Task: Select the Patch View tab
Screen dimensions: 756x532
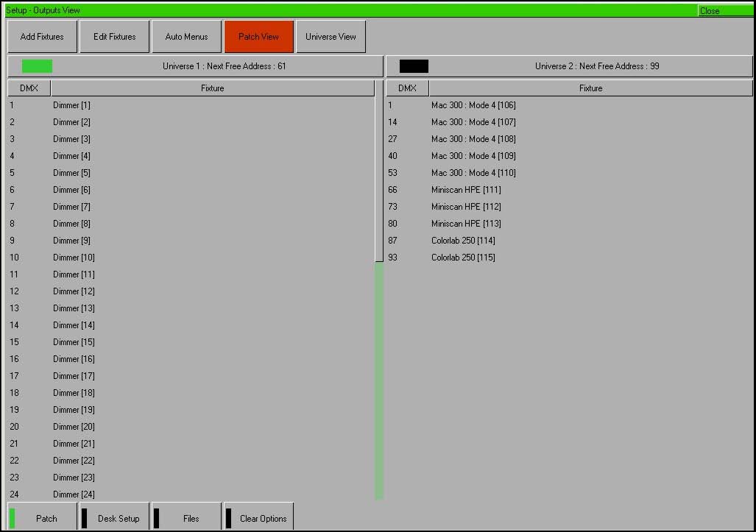Action: pos(259,37)
